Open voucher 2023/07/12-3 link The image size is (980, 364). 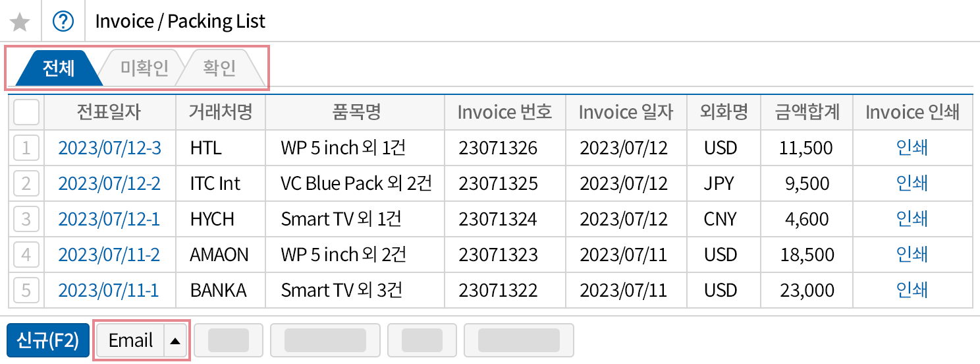point(109,148)
